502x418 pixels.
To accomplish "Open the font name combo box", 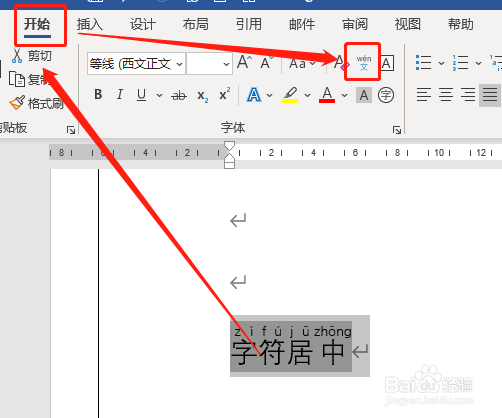I will (x=136, y=63).
